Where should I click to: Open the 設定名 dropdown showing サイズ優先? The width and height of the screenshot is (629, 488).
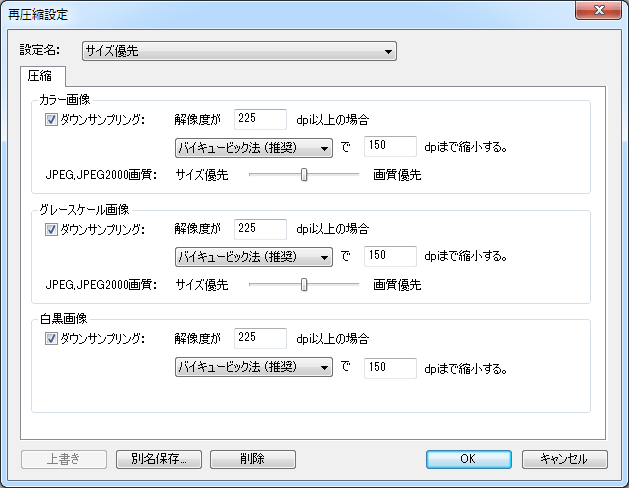coord(239,51)
